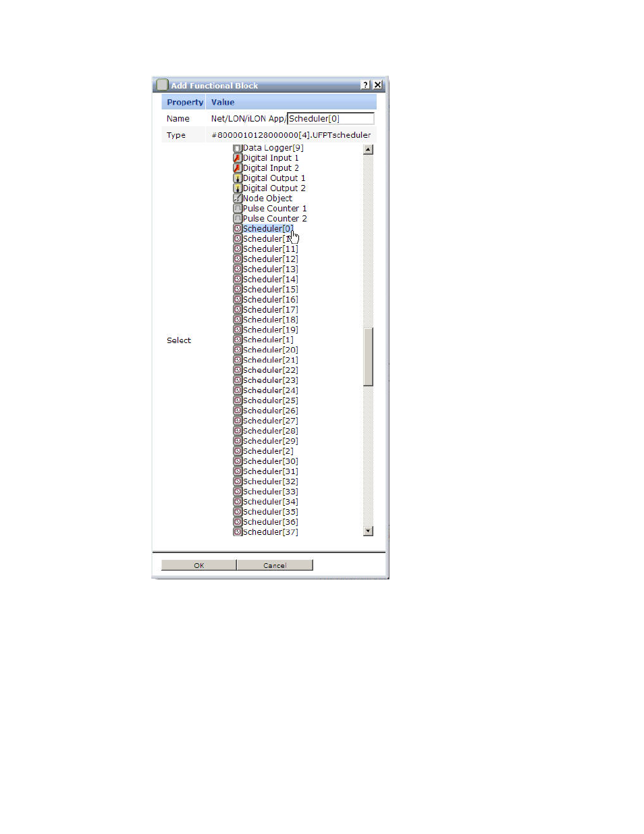Click the Name input field
Image resolution: width=644 pixels, height=834 pixels.
(x=330, y=119)
